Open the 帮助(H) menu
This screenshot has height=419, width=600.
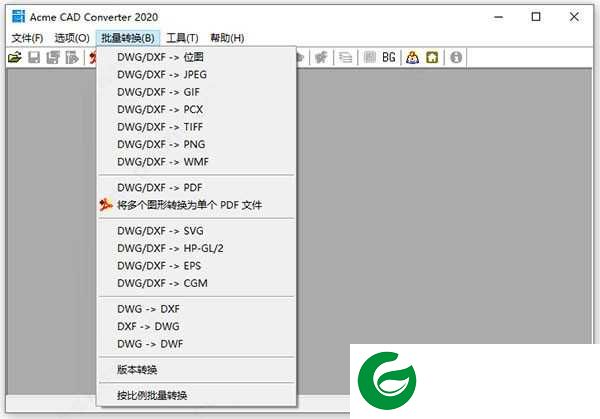click(227, 38)
